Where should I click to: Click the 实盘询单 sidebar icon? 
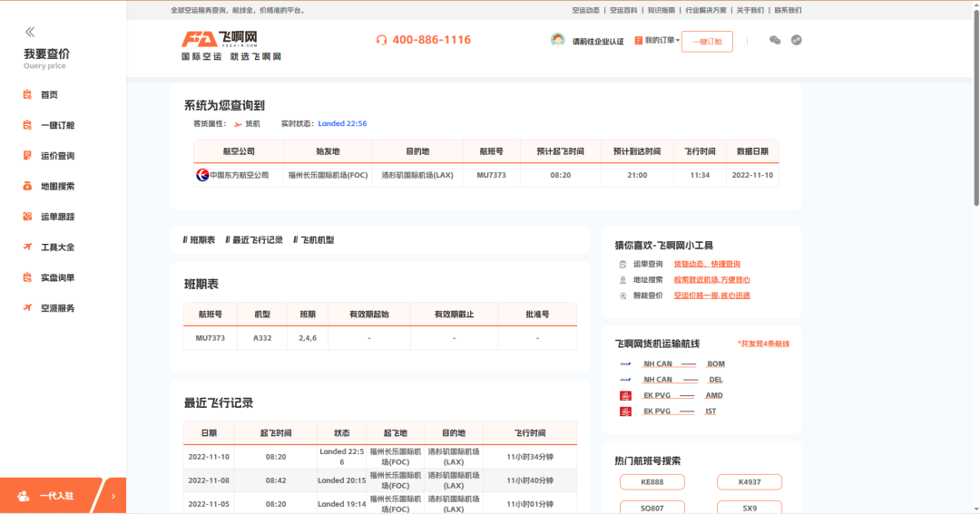[27, 277]
